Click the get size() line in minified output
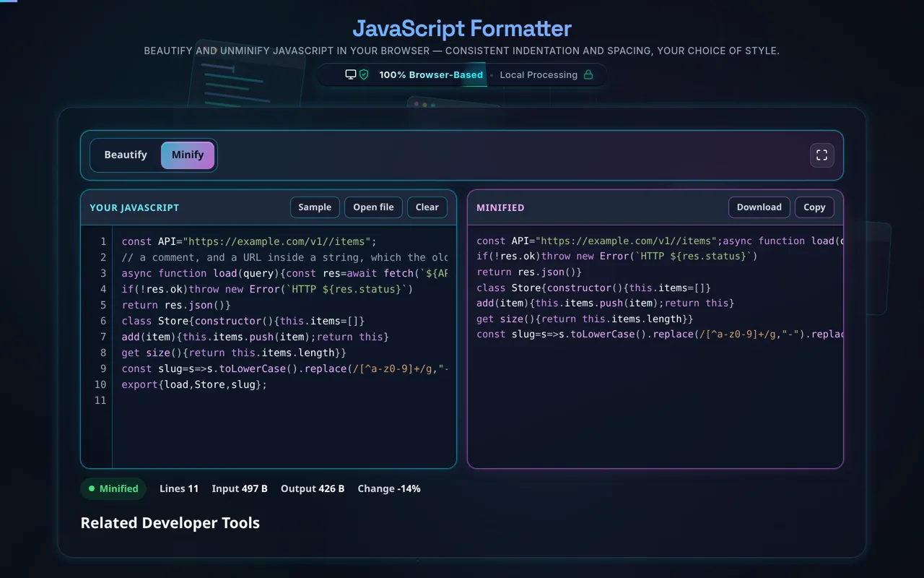Image resolution: width=924 pixels, height=578 pixels. tap(585, 319)
